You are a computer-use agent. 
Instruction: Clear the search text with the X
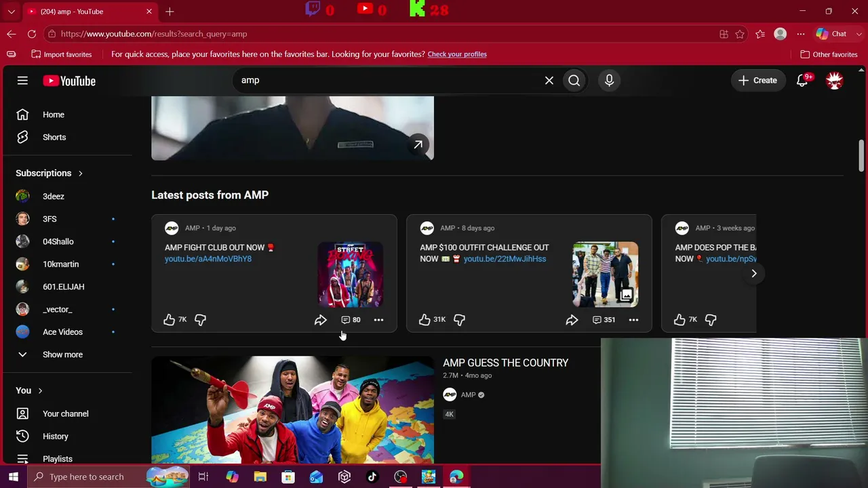pos(549,81)
